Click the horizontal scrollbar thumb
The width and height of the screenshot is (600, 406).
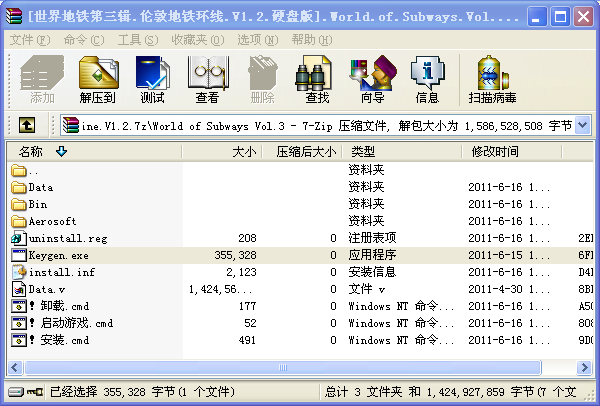[283, 367]
